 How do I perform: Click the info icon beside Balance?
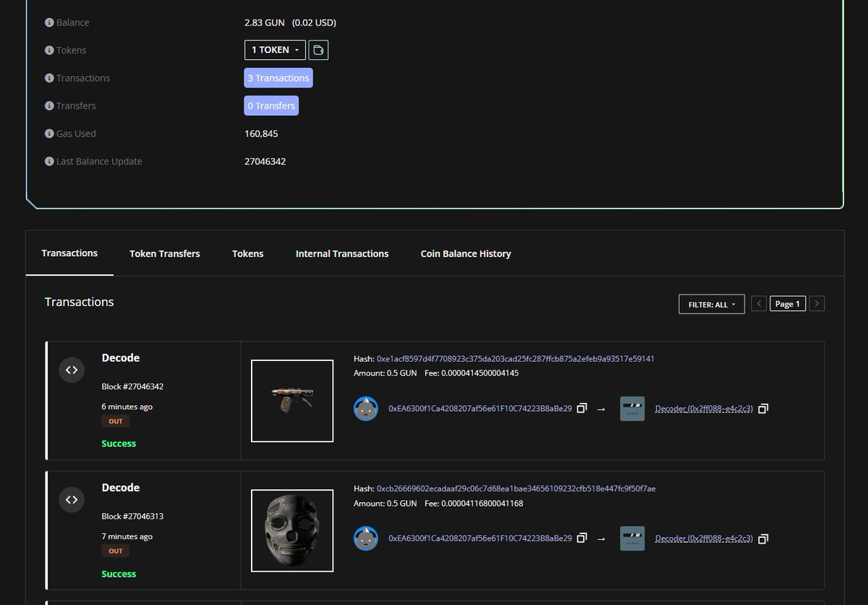49,22
